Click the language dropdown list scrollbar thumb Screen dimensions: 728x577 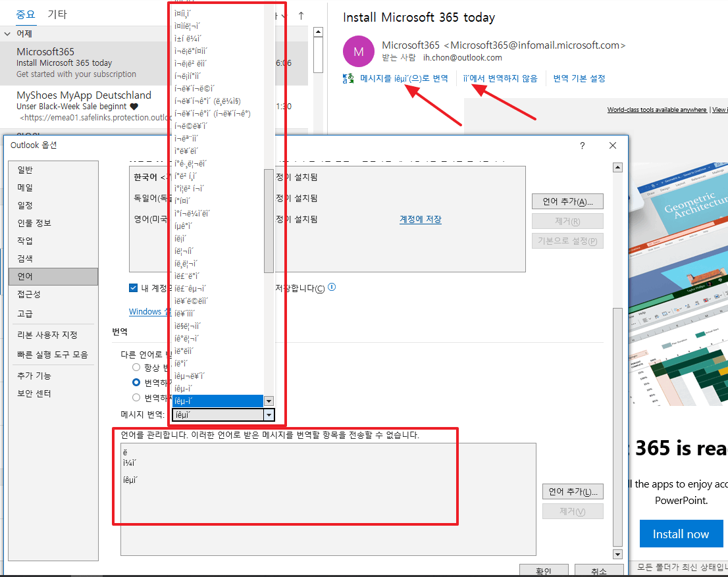tap(269, 221)
